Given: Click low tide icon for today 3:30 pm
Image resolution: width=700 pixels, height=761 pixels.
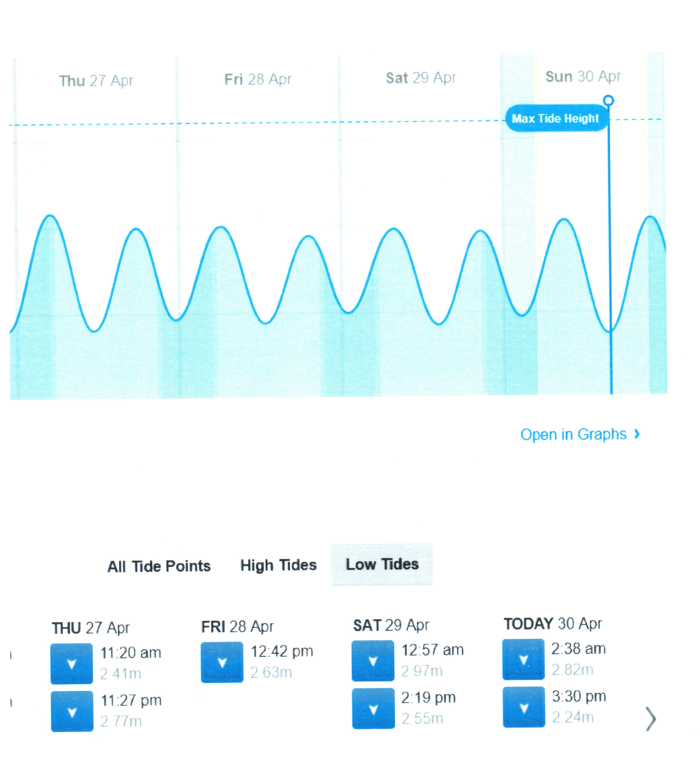Looking at the screenshot, I should pos(524,707).
